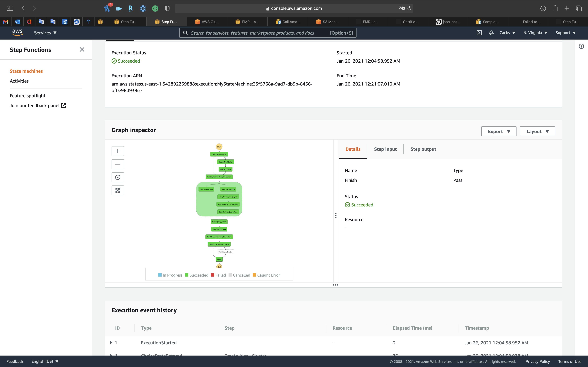The height and width of the screenshot is (367, 588).
Task: Close the Step Functions side panel
Action: pyautogui.click(x=82, y=49)
